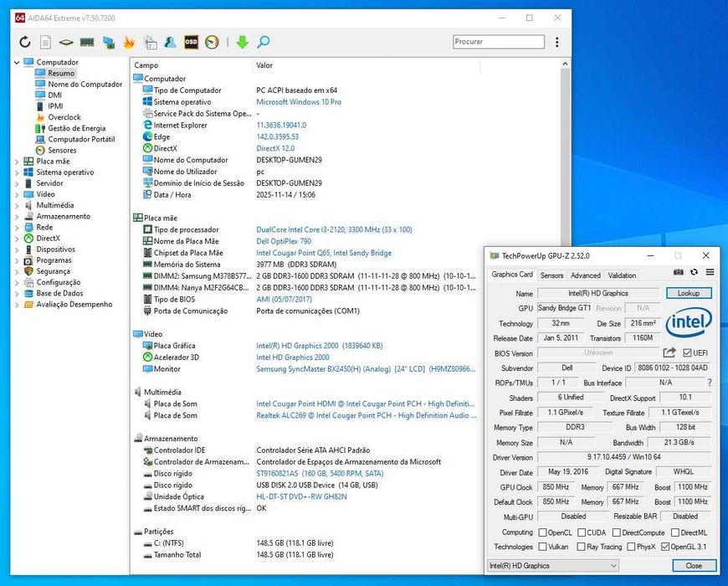
Task: Open the OSD panel icon
Action: tap(191, 42)
